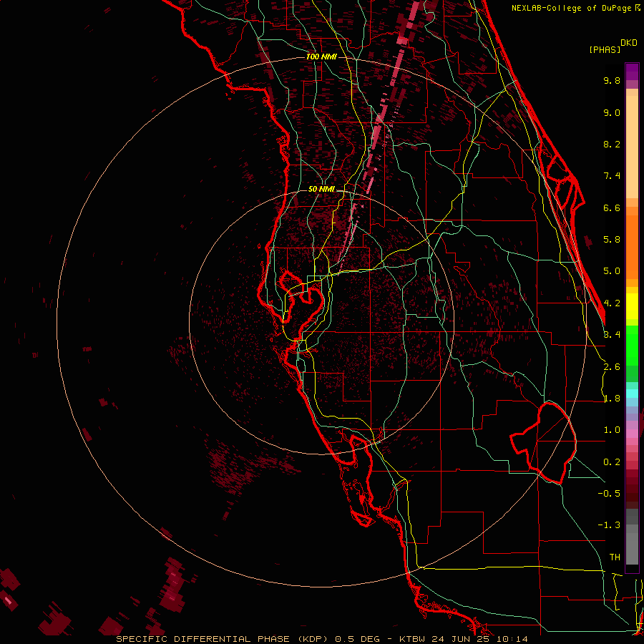
Task: Click the -0.5 value on color scale
Action: click(609, 493)
